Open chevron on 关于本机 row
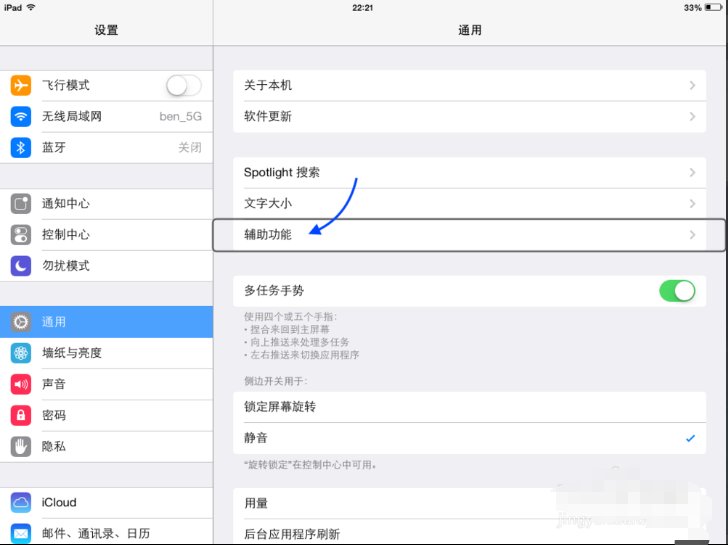 tap(692, 85)
